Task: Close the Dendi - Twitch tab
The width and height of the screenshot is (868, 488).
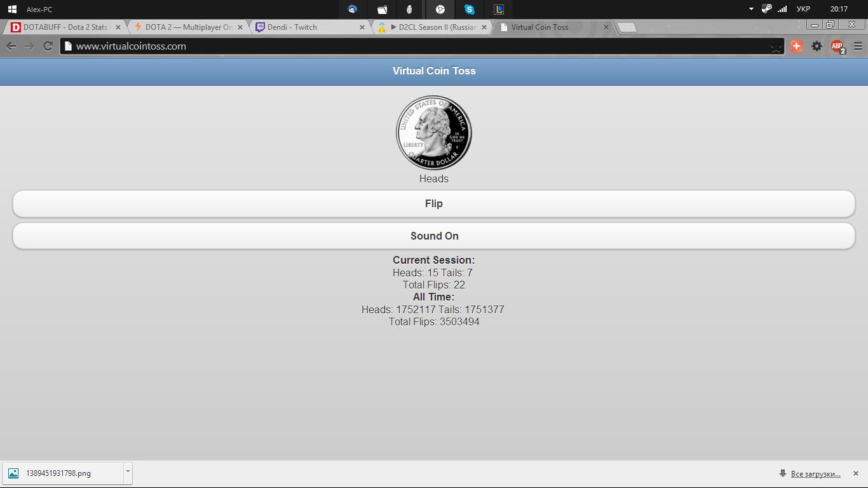Action: 362,27
